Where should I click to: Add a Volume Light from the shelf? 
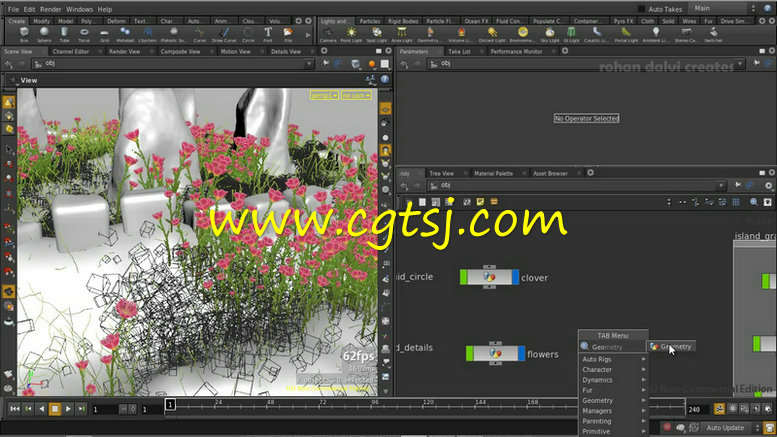[461, 34]
